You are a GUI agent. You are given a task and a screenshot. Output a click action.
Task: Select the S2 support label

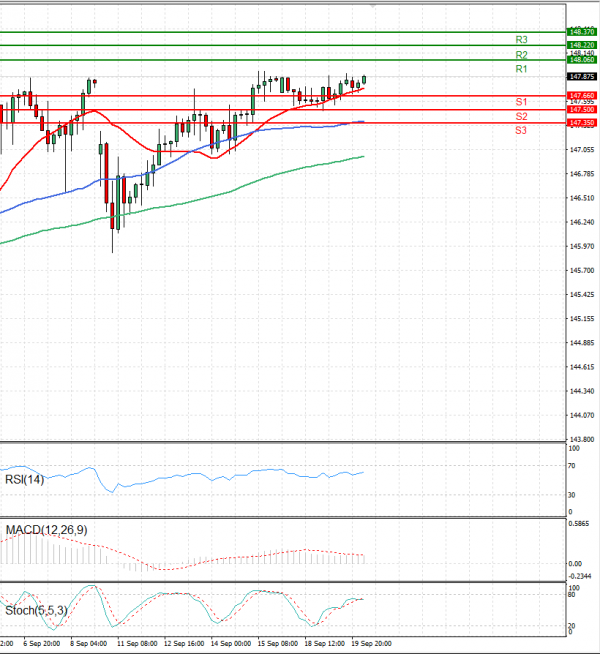click(x=521, y=116)
